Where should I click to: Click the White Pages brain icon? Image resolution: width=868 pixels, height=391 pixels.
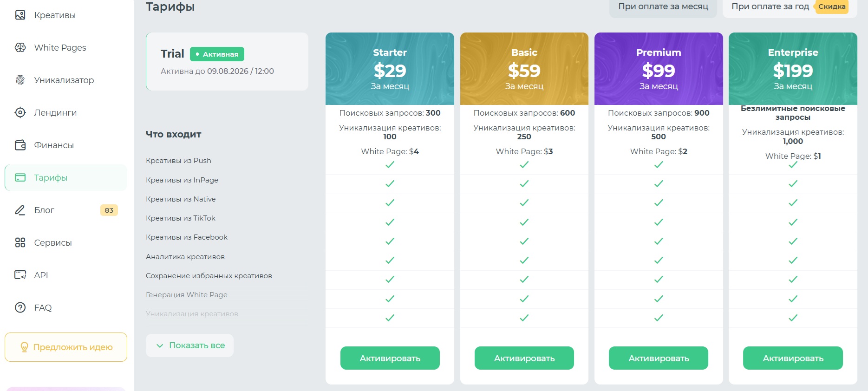coord(20,47)
